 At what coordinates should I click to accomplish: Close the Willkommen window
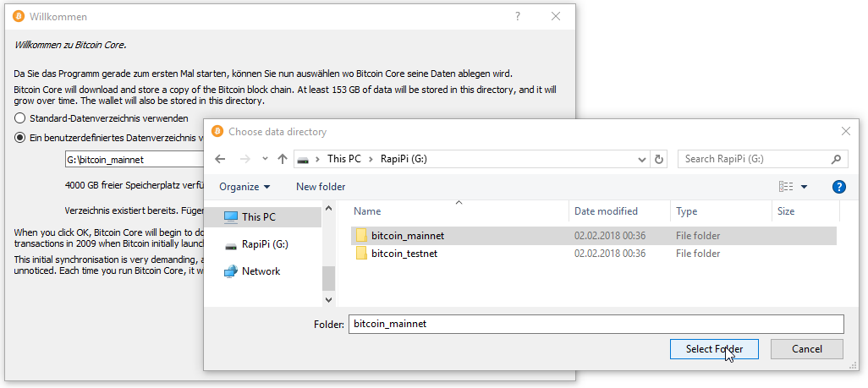(x=556, y=17)
